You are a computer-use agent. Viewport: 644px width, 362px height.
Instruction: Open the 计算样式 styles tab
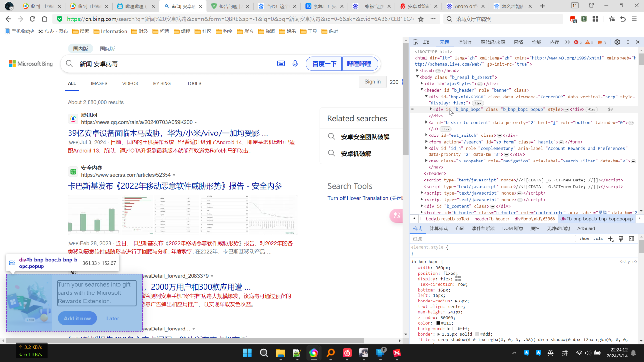(438, 228)
